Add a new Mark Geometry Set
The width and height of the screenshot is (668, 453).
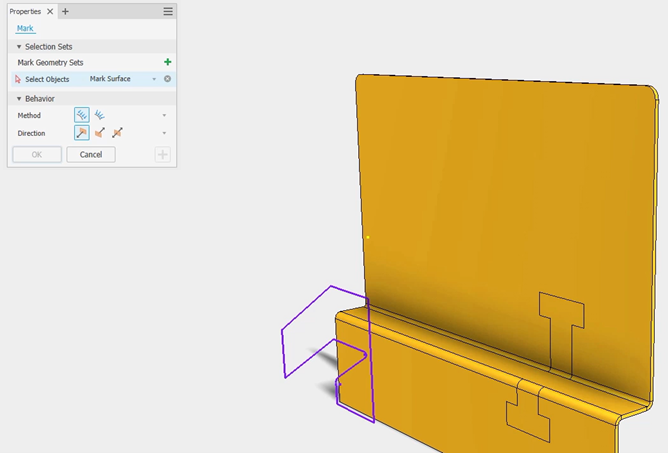coord(167,62)
